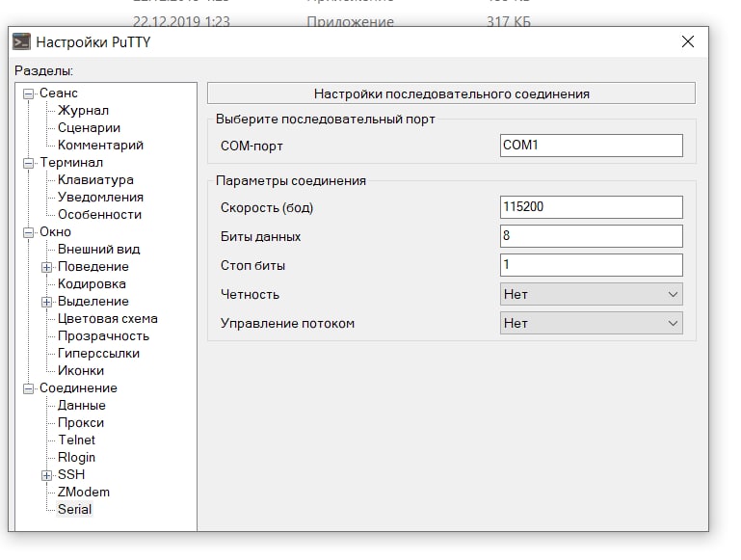Viewport: 741px width, 560px height.
Task: Select Serial section in tree
Action: [74, 510]
